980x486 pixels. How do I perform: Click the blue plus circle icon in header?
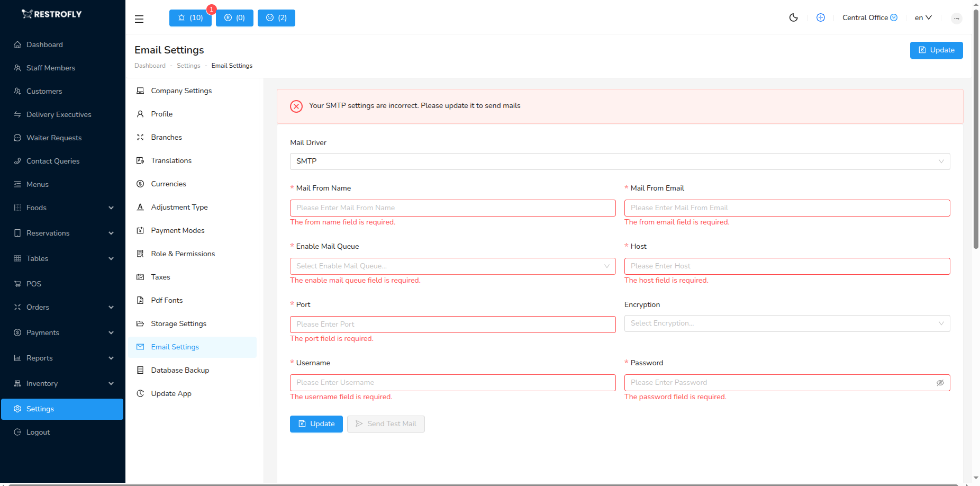coord(820,18)
